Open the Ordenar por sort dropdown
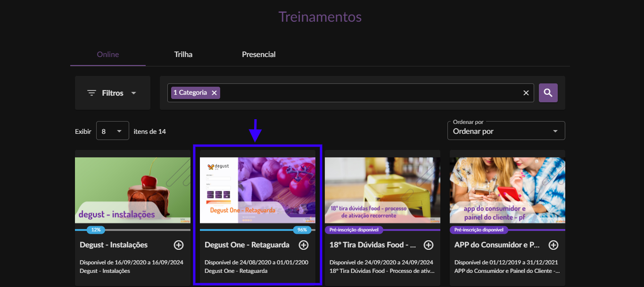 pyautogui.click(x=506, y=131)
